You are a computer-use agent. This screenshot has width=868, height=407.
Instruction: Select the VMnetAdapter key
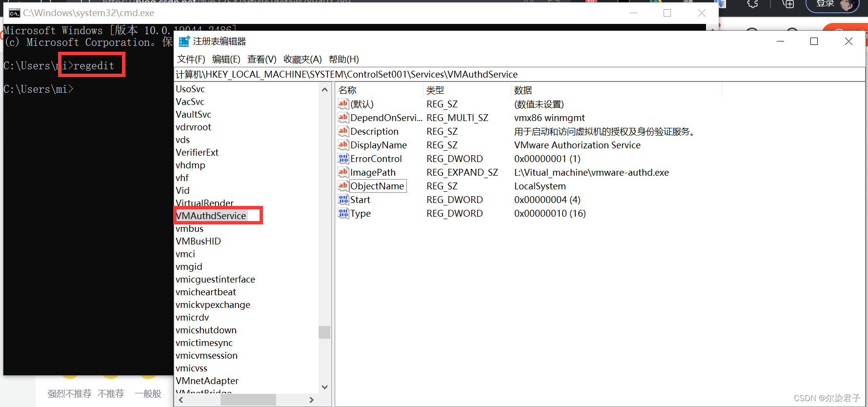click(x=207, y=381)
